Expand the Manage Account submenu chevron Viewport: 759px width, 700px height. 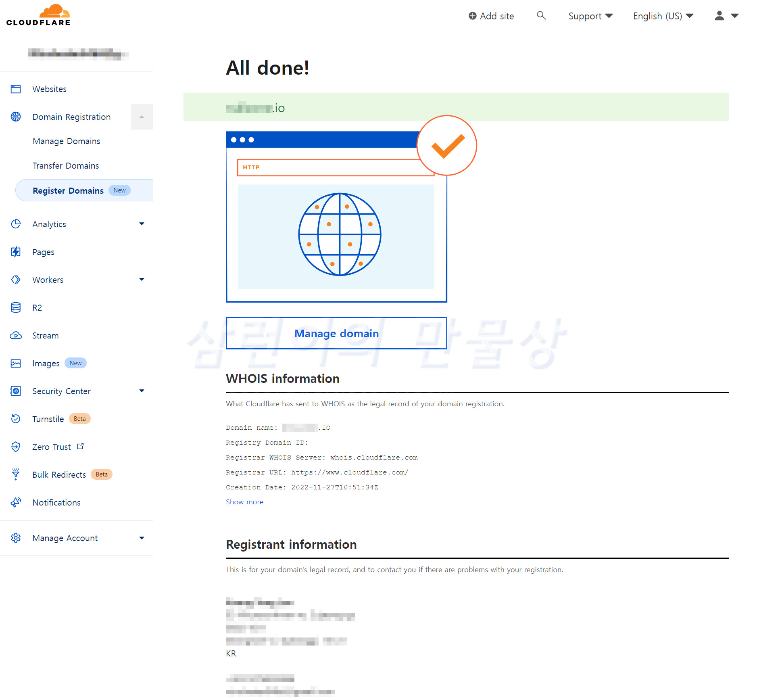[142, 538]
